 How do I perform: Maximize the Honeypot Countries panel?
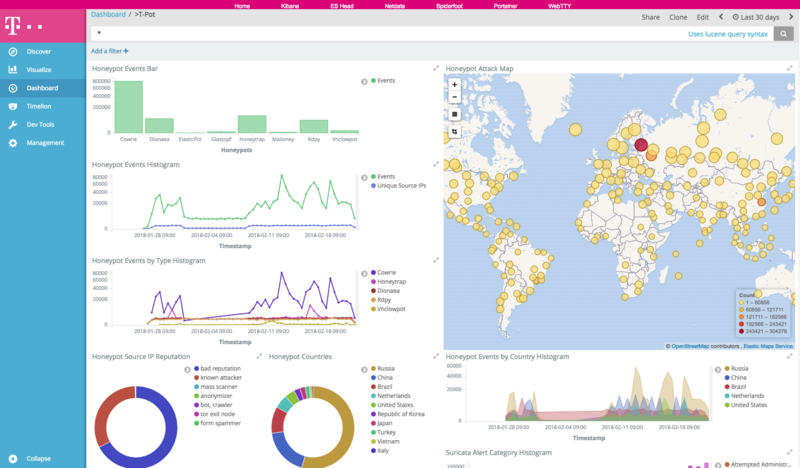click(436, 356)
